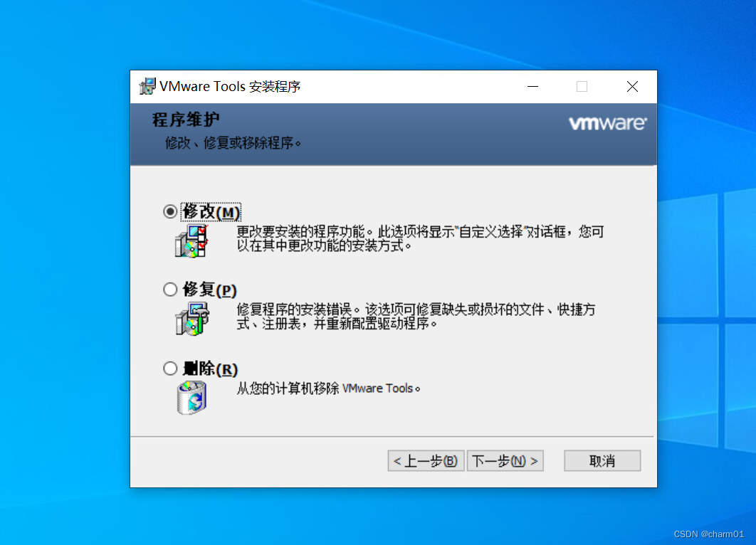Screen dimensions: 756x545
Task: Click the VMware Tools 安装程序 title bar text
Action: 230,86
